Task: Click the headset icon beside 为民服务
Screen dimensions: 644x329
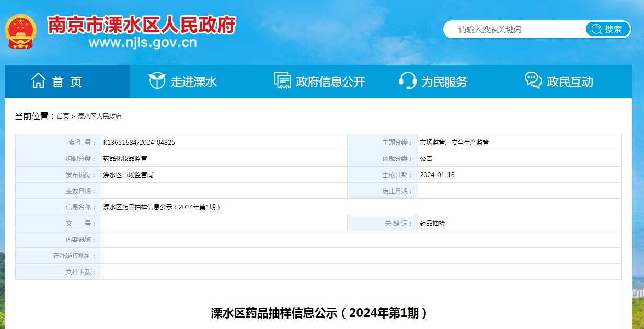Action: [x=408, y=81]
